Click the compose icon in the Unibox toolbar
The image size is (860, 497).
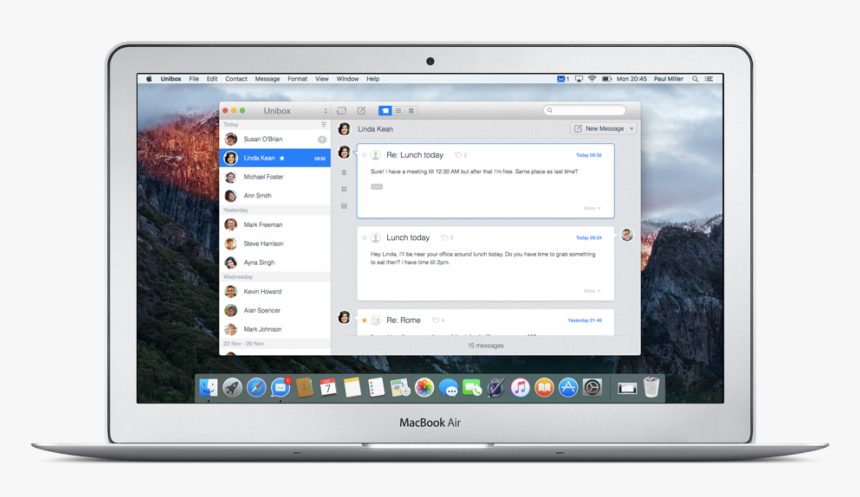[361, 111]
